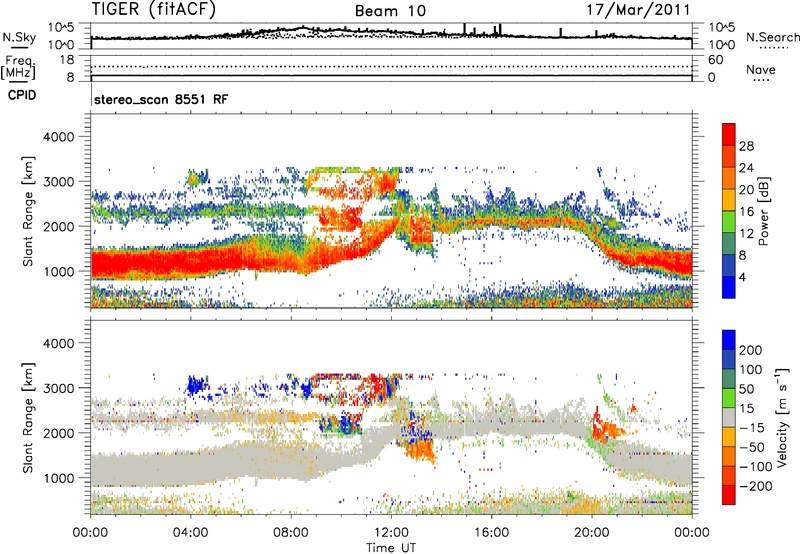
Task: Click the "2000" tick on power panel
Action: (58, 226)
